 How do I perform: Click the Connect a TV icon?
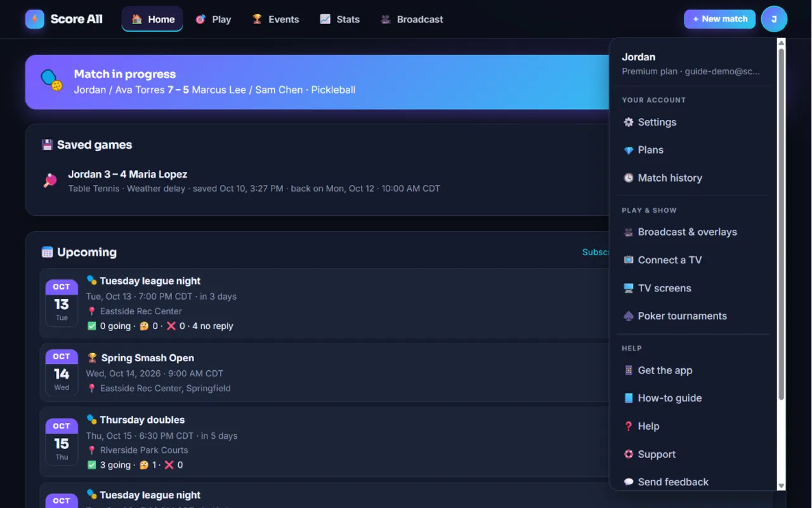629,260
